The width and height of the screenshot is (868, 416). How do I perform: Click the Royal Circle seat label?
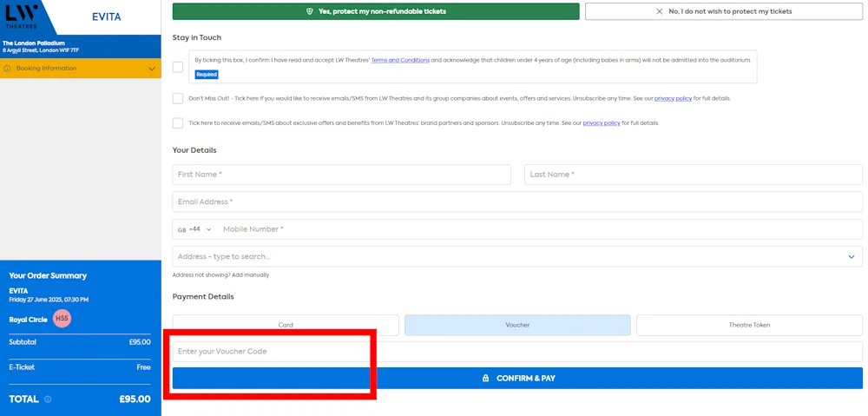click(29, 320)
